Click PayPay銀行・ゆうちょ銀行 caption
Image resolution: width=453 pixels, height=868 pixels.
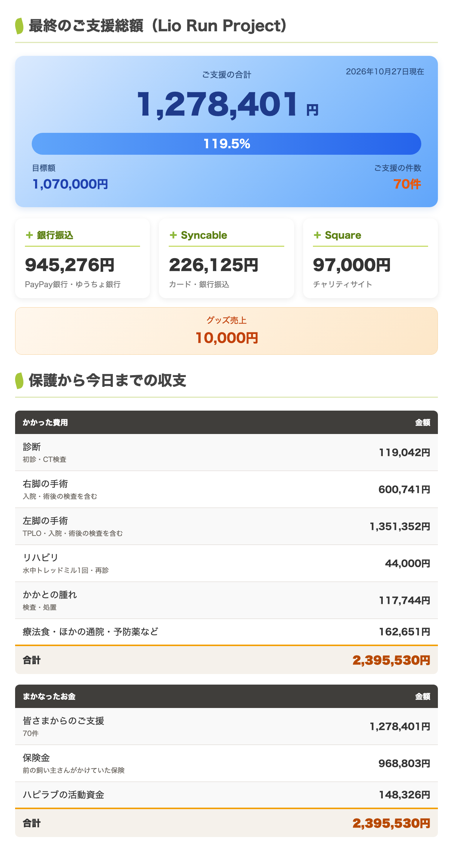(73, 284)
